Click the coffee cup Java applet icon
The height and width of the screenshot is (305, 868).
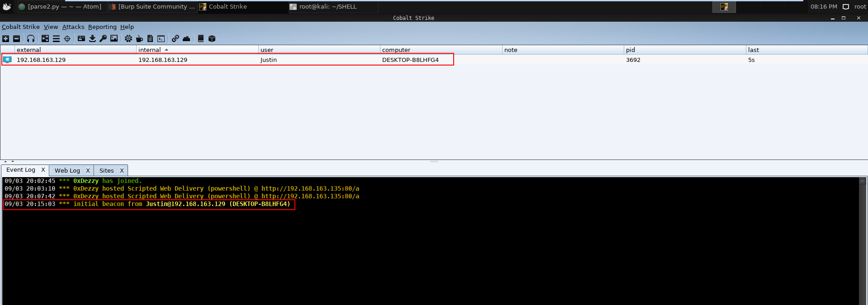point(139,38)
